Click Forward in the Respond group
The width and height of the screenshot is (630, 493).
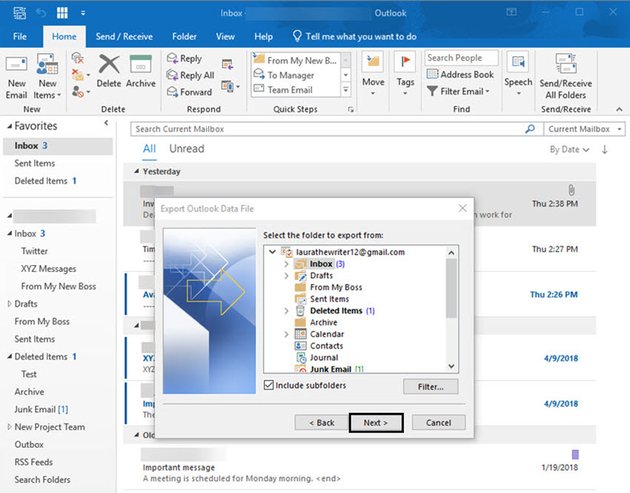pos(190,92)
